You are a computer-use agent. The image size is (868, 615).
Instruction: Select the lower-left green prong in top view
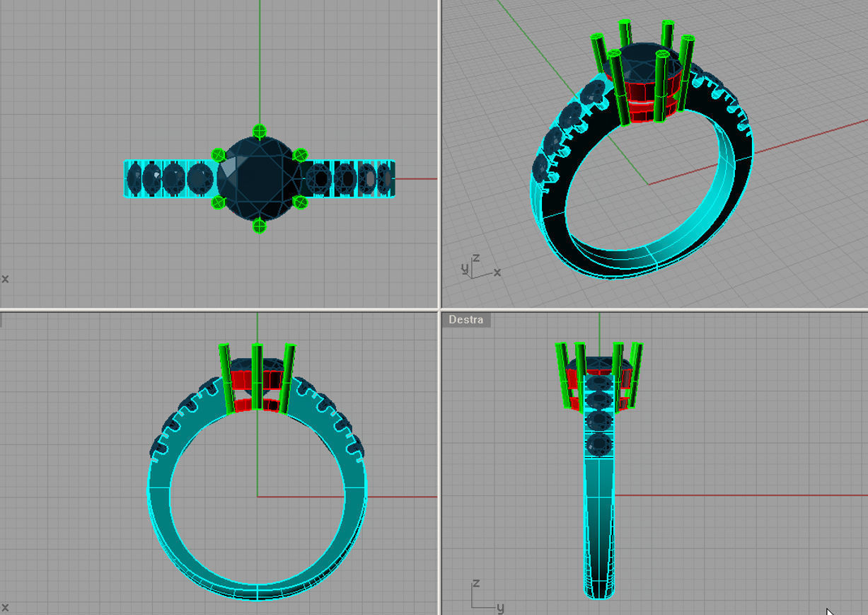click(218, 202)
